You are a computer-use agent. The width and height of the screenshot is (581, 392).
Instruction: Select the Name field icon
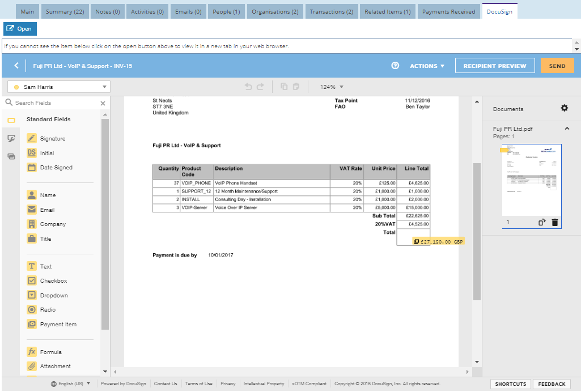tap(32, 195)
